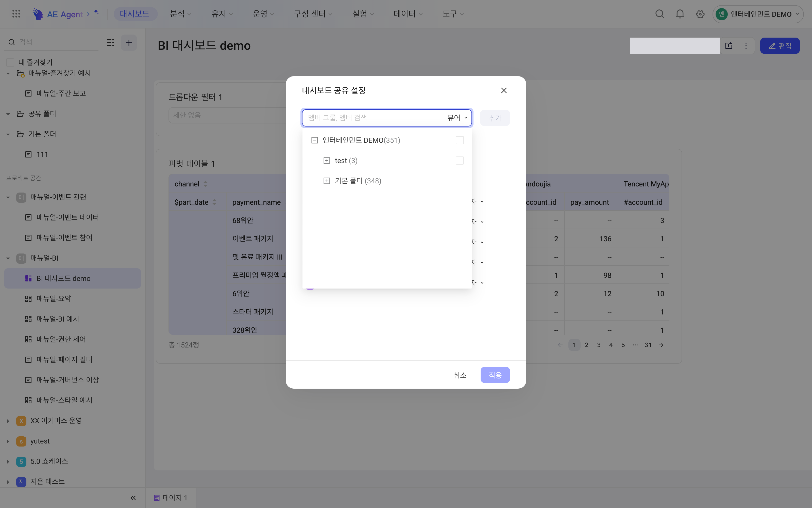Open the 뷰어 permission dropdown

(x=457, y=118)
